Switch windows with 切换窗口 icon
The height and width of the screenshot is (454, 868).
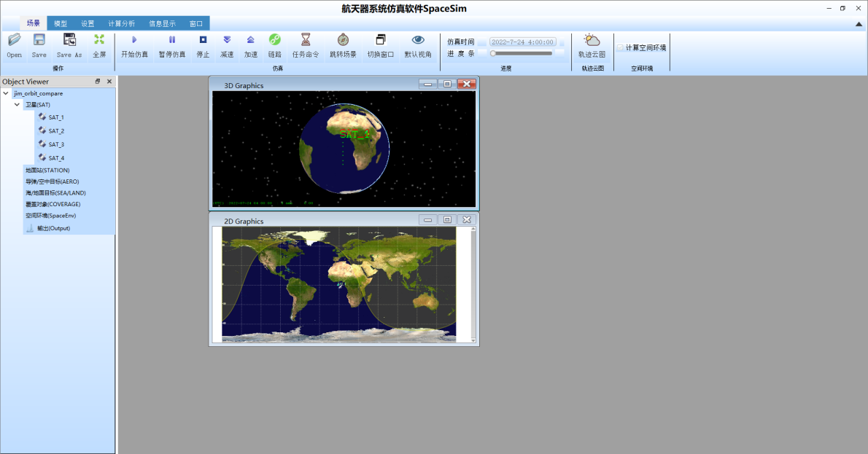pos(380,40)
